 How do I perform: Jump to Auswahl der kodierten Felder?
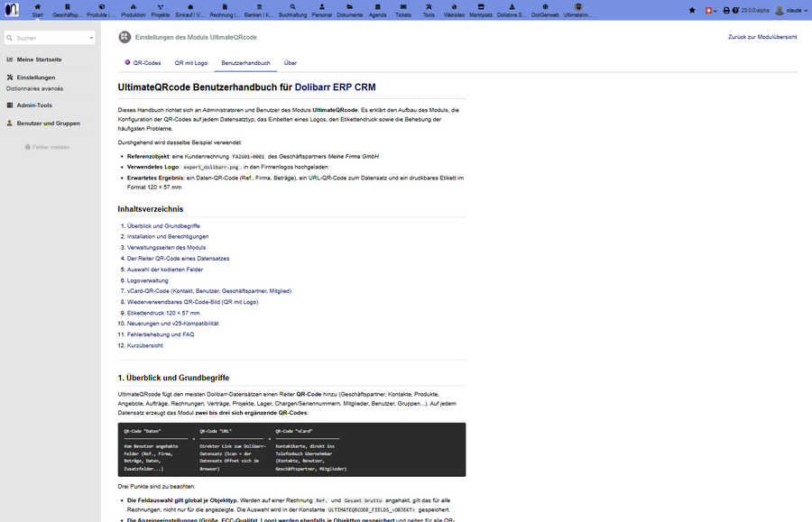click(165, 270)
